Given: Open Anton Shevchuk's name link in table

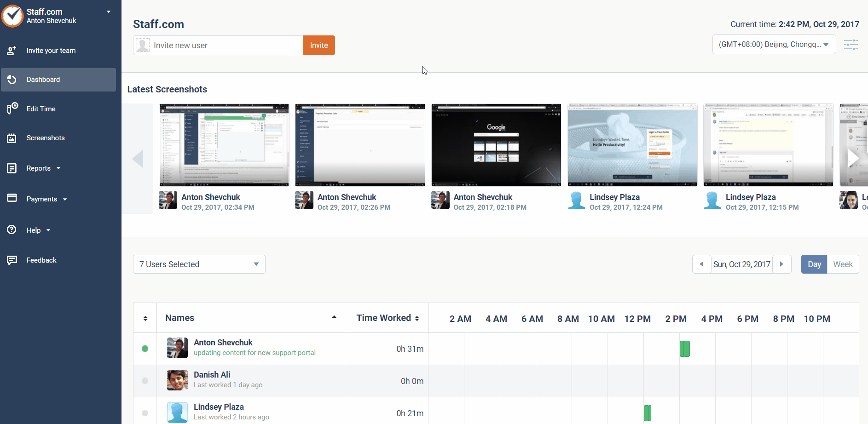Looking at the screenshot, I should click(x=223, y=343).
